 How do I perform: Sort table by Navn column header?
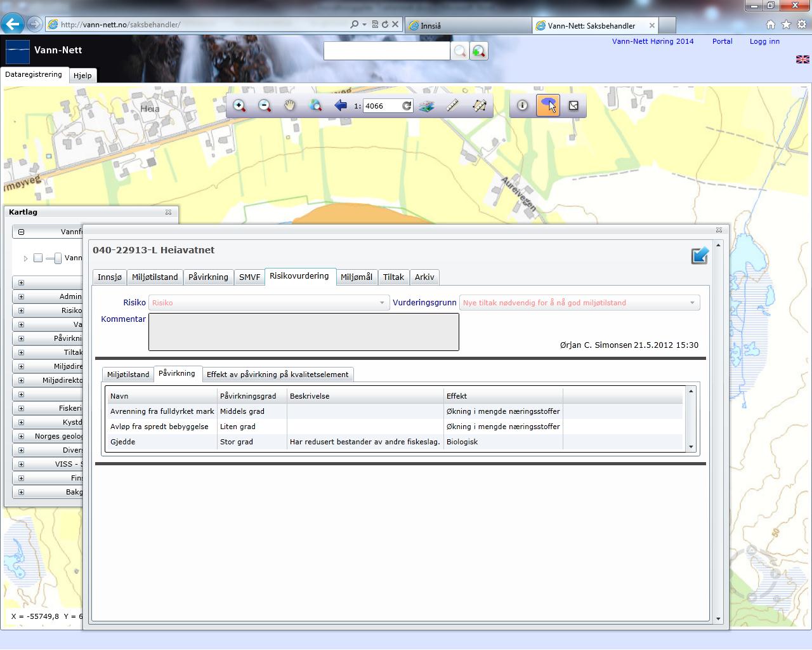coord(162,396)
